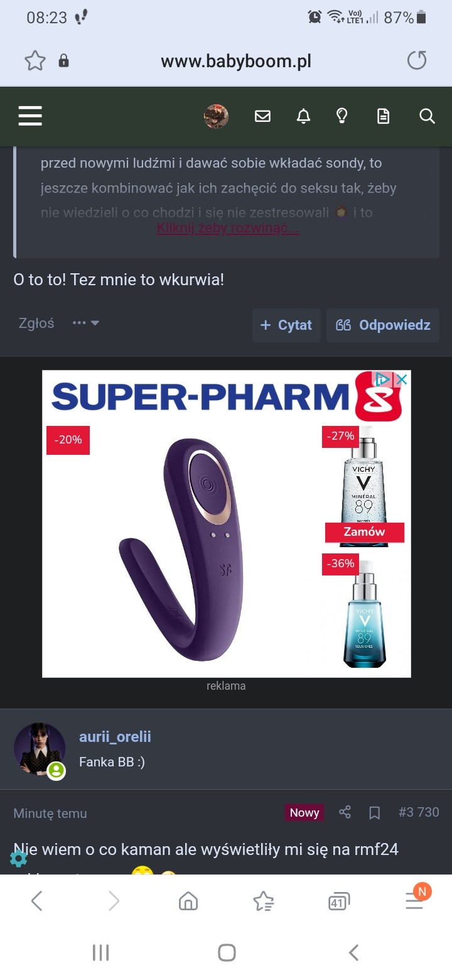Expand quote via 'Kliknij żeby rozwinąć...'
This screenshot has height=980, width=452.
pyautogui.click(x=227, y=227)
